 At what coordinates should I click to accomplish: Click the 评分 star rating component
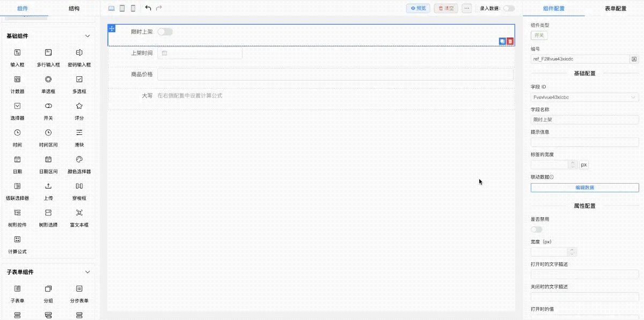[79, 106]
